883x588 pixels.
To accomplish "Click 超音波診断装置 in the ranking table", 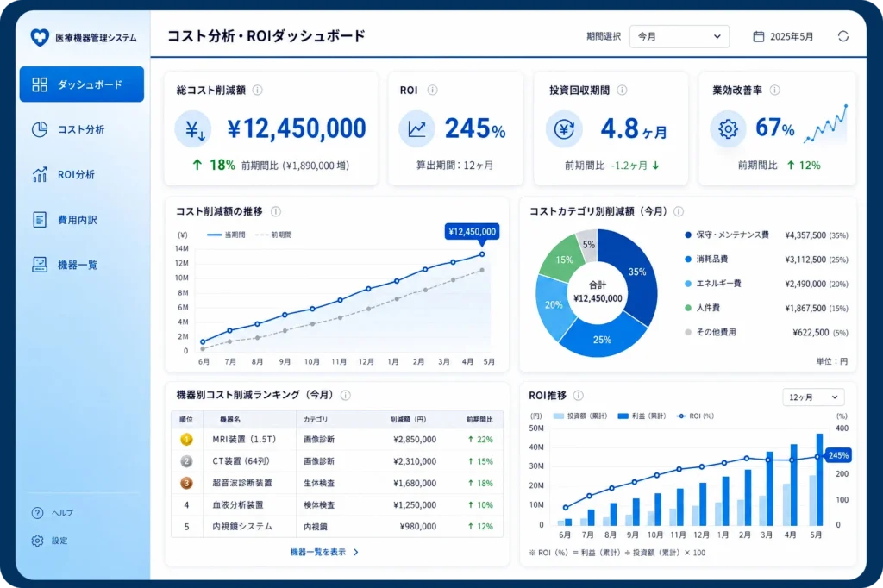I will [x=242, y=483].
